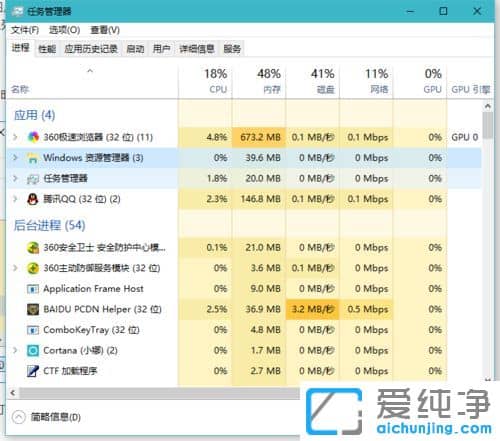This screenshot has width=500, height=441.
Task: Click the 360极速浏览器 browser icon
Action: pos(33,137)
